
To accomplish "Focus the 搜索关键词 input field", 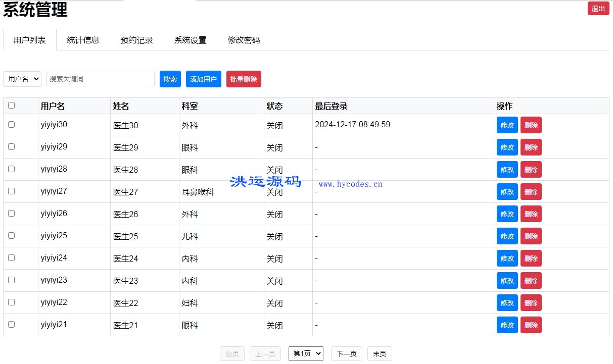I will pos(101,79).
